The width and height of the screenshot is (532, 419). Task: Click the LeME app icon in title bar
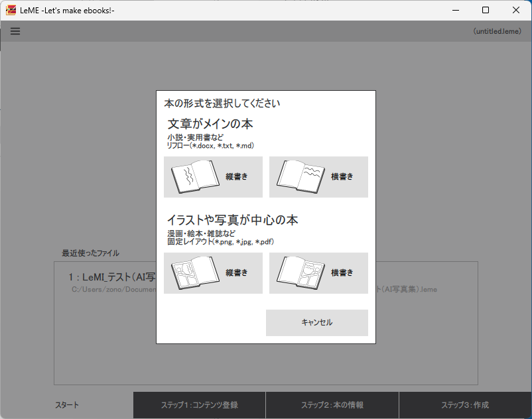click(11, 10)
